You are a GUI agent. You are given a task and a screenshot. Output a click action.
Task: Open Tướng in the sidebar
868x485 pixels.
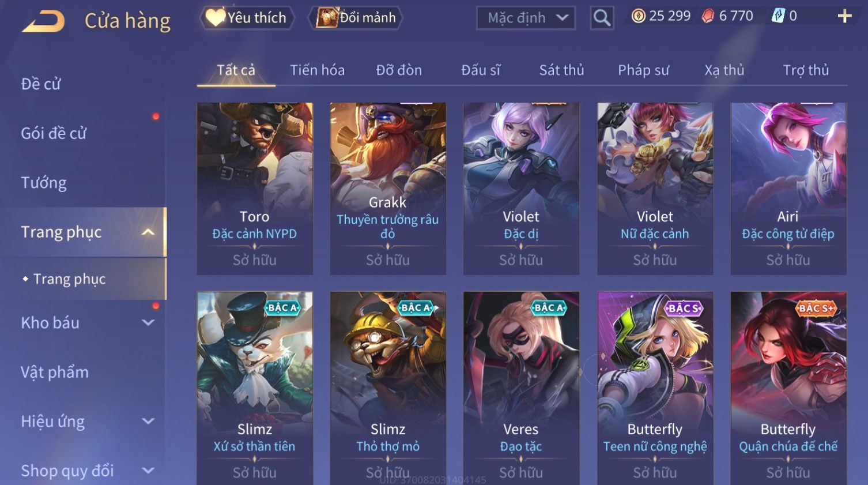point(44,183)
